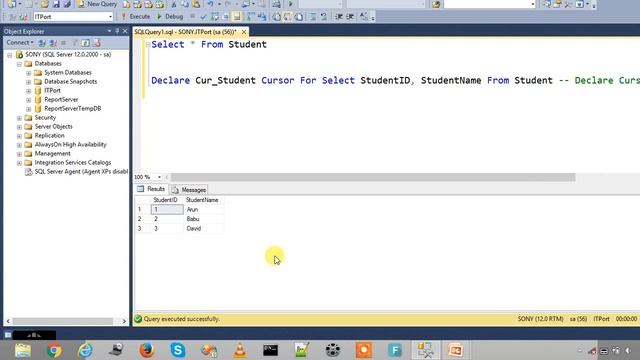This screenshot has height=360, width=640.
Task: Switch to the Results tab
Action: (151, 189)
